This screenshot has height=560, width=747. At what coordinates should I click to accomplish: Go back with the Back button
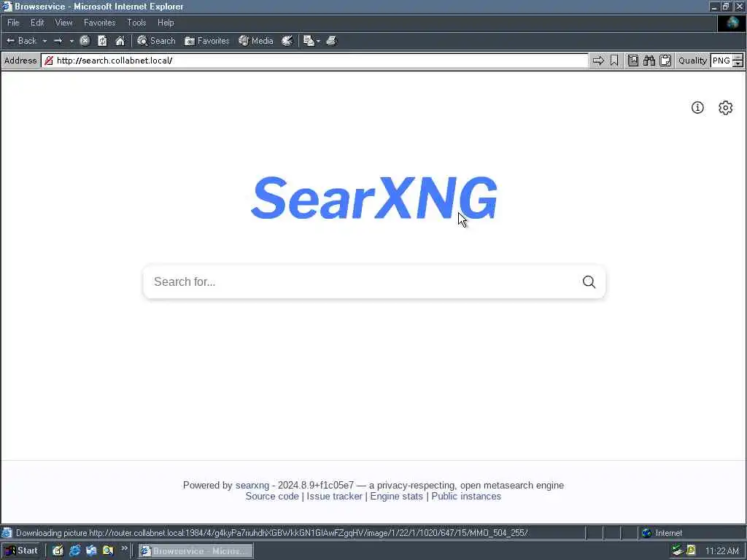21,41
